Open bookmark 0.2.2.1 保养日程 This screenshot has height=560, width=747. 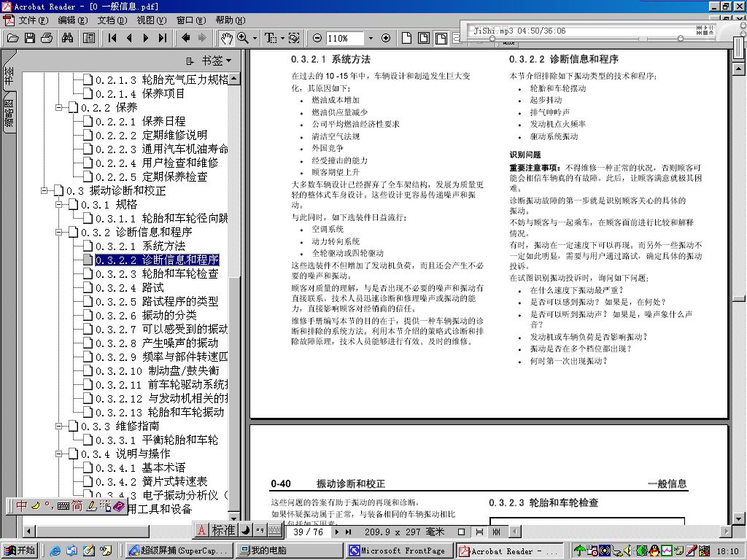coord(141,122)
